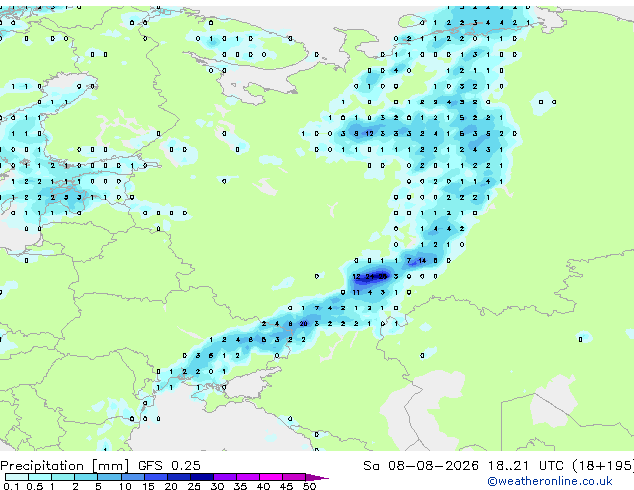This screenshot has height=490, width=634.
Task: Click the 'Sa 08-08-2026 18..21 UTC' date text
Action: click(463, 466)
